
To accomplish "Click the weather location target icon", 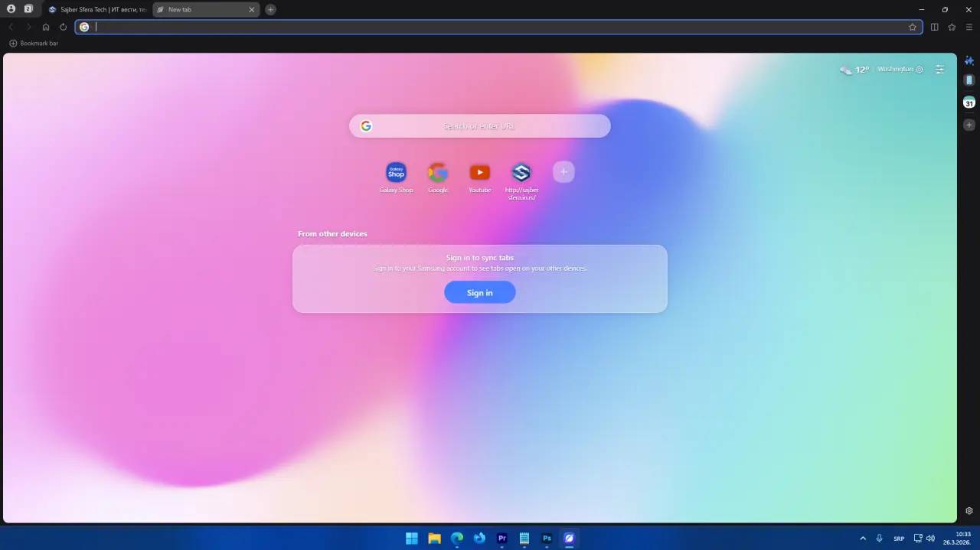I will point(920,70).
